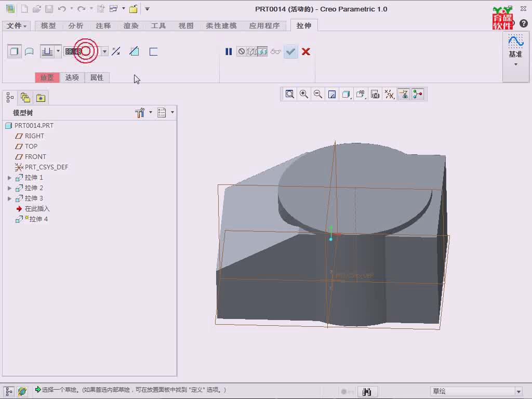Open the 选项 options panel
This screenshot has height=399, width=532.
tap(72, 78)
